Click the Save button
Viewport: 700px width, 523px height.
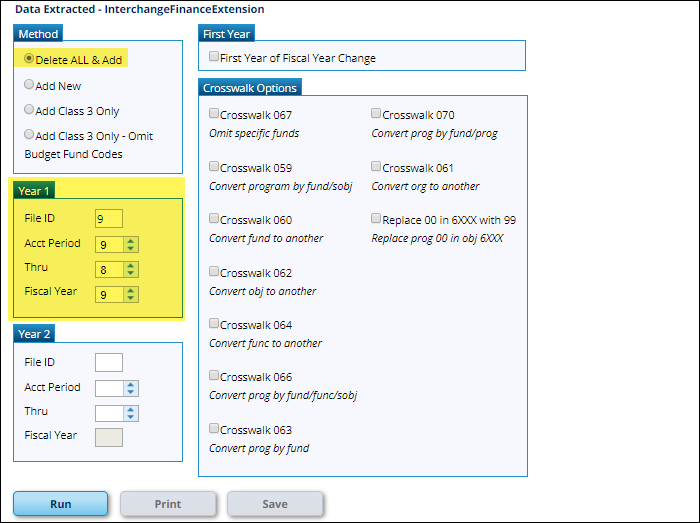pos(275,504)
